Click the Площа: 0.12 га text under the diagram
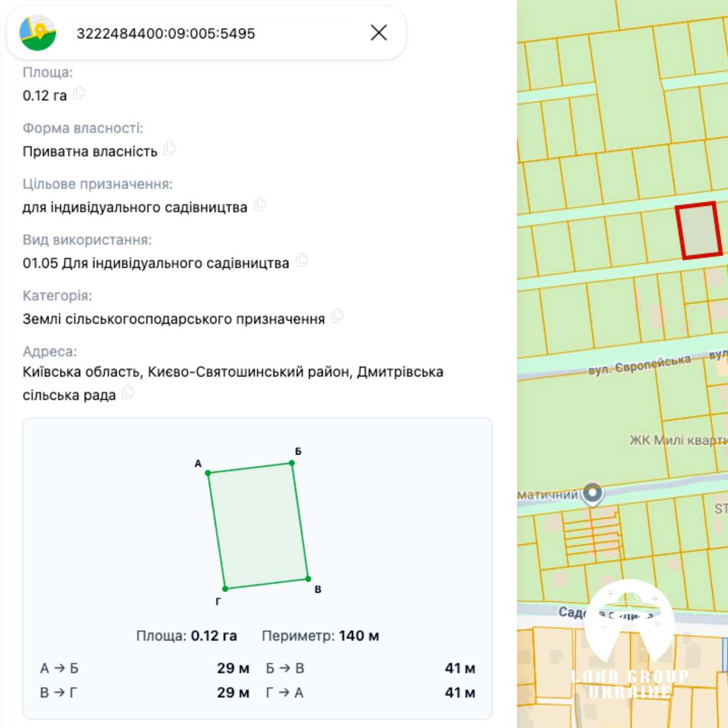 pyautogui.click(x=186, y=636)
